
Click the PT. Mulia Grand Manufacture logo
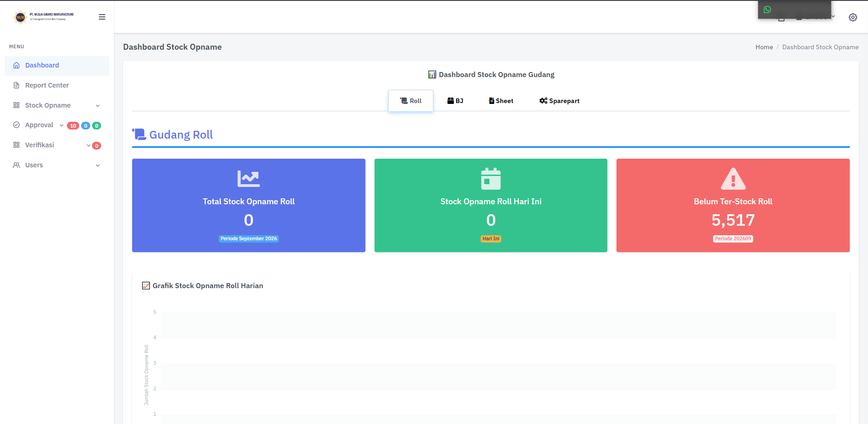(x=44, y=17)
